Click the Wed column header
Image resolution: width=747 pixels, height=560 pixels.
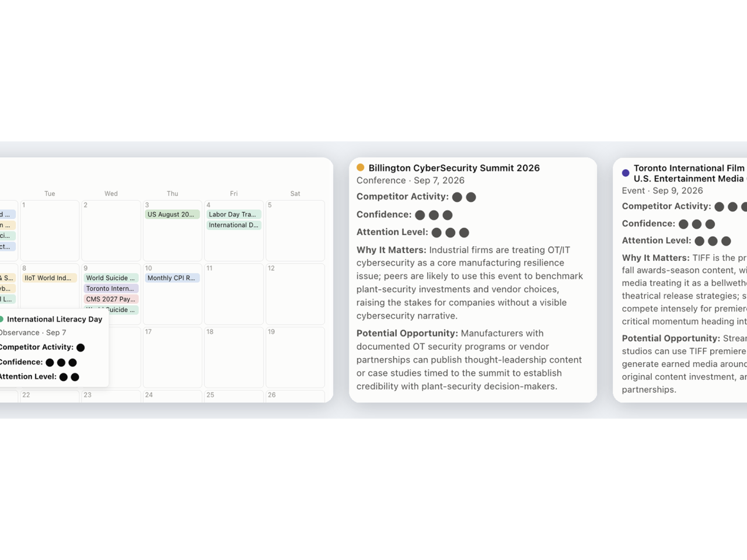click(111, 194)
